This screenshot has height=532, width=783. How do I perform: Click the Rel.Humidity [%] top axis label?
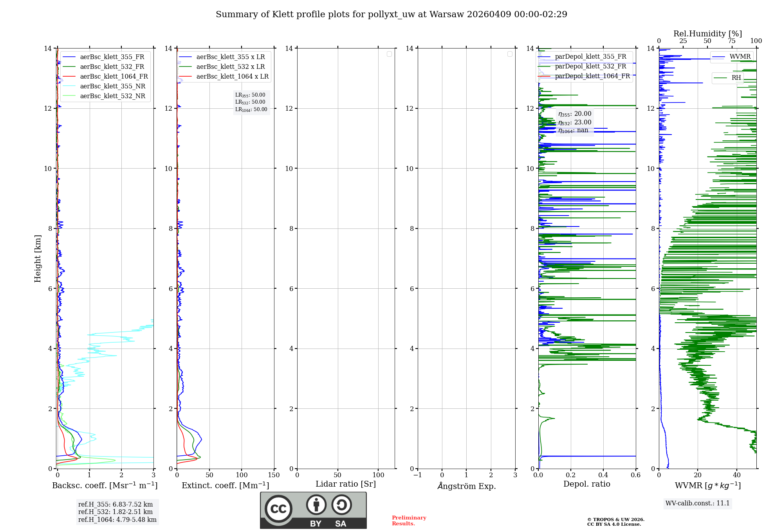(707, 34)
